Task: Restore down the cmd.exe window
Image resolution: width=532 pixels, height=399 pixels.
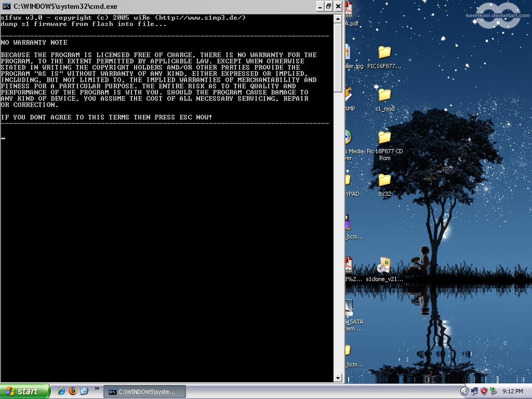Action: pyautogui.click(x=329, y=6)
